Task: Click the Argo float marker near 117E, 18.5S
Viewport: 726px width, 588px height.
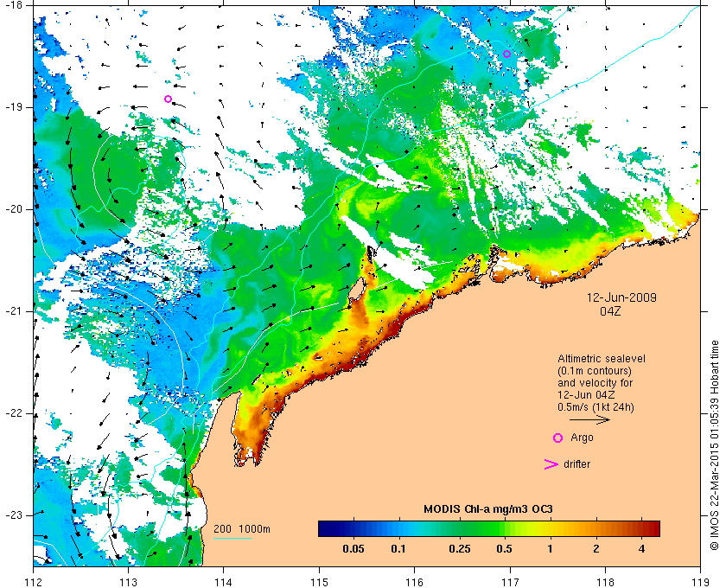Action: 506,54
